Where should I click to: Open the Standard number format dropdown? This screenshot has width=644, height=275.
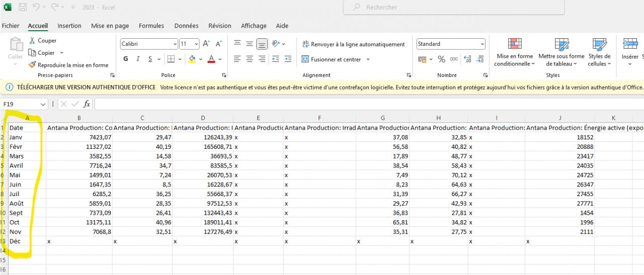[482, 44]
